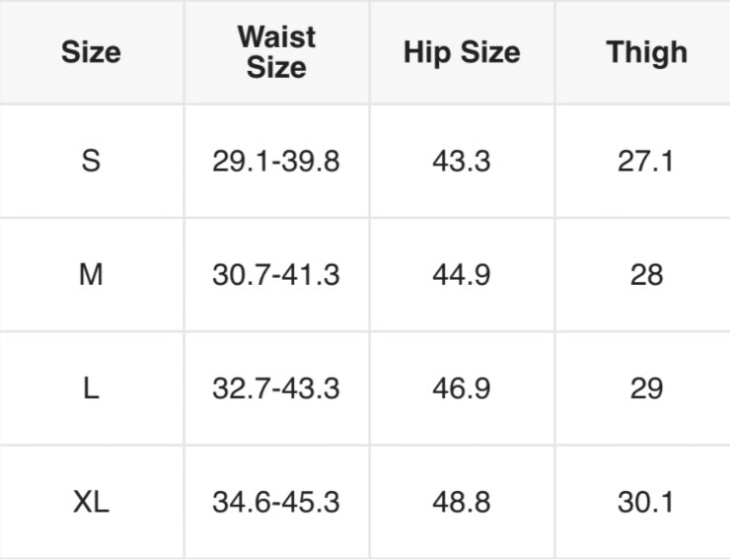Select the Thigh column header

pyautogui.click(x=646, y=52)
